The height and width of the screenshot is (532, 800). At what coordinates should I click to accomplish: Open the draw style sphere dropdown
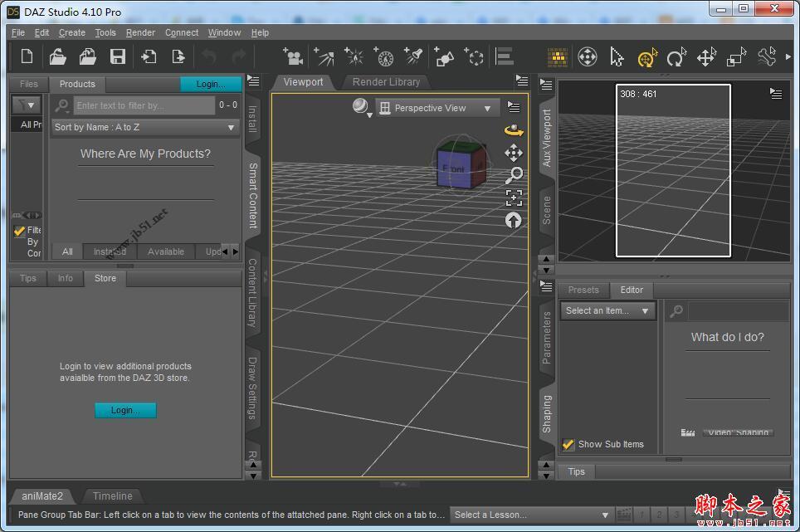pos(363,108)
